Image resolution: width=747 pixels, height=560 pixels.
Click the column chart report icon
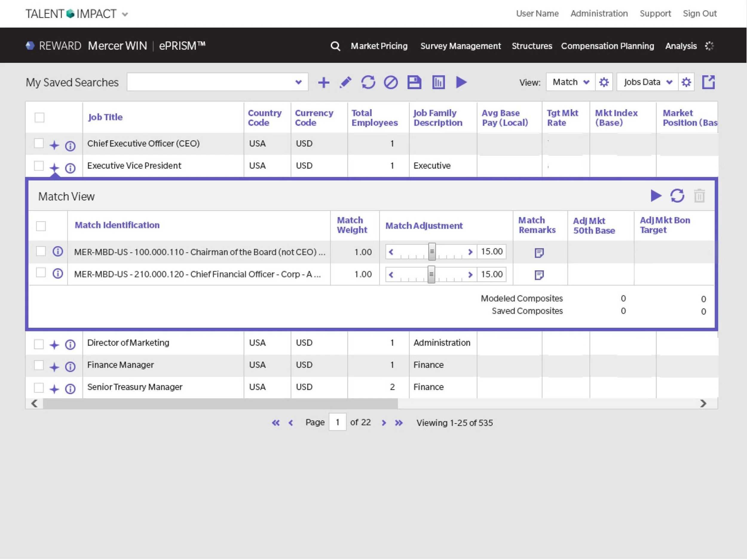pos(438,82)
